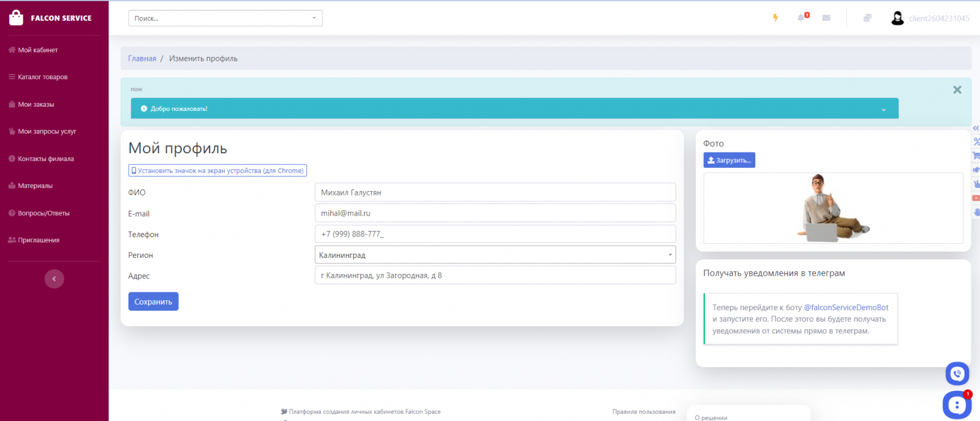Screen dimensions: 980x421
Task: Click the "О решении" footer text
Action: (x=711, y=418)
